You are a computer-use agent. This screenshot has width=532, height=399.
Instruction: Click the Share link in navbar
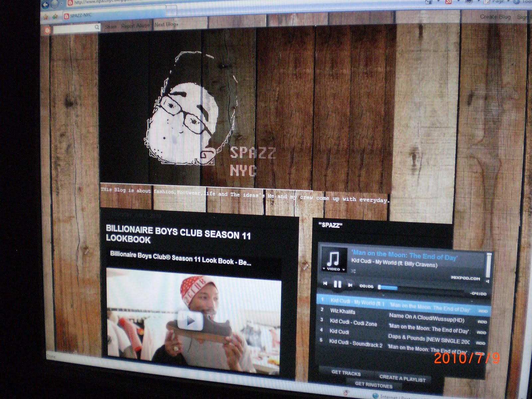111,27
